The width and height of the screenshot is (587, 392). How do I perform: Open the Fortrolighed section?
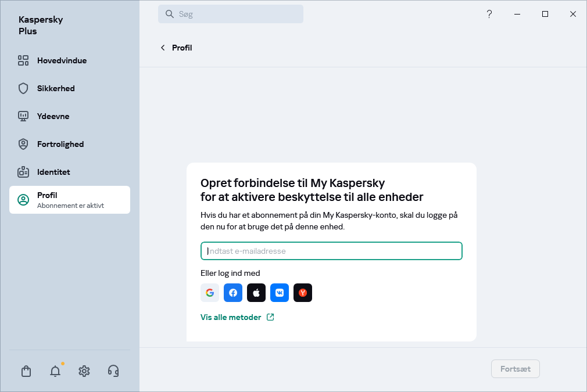click(60, 144)
